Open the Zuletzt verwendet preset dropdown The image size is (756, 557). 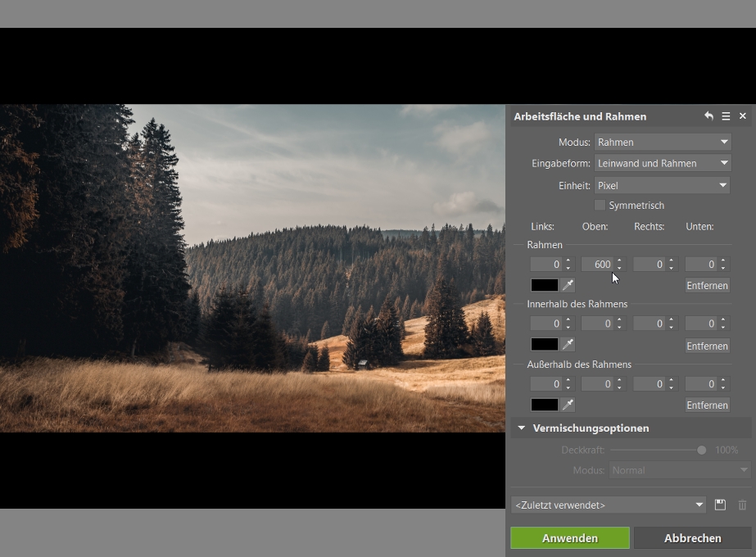pos(609,505)
